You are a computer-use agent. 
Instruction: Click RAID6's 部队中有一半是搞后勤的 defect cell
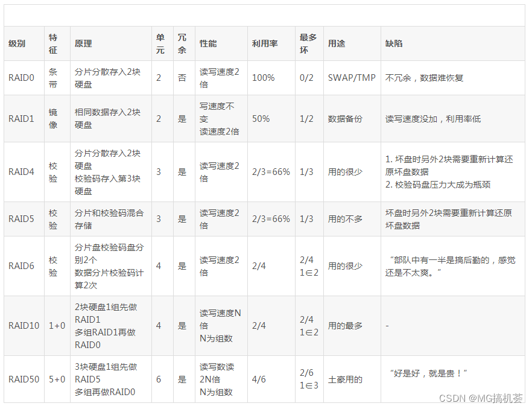[x=453, y=266]
